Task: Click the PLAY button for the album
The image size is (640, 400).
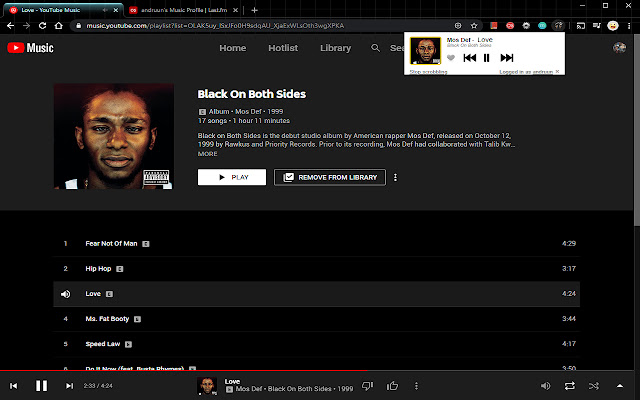Action: click(232, 177)
